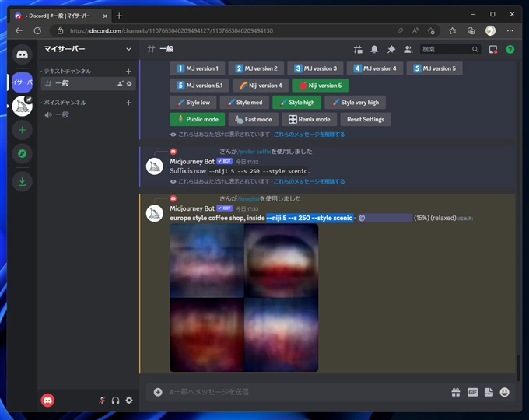Open browser settings and more menu
Screen dimensions: 529x420
[x=510, y=30]
